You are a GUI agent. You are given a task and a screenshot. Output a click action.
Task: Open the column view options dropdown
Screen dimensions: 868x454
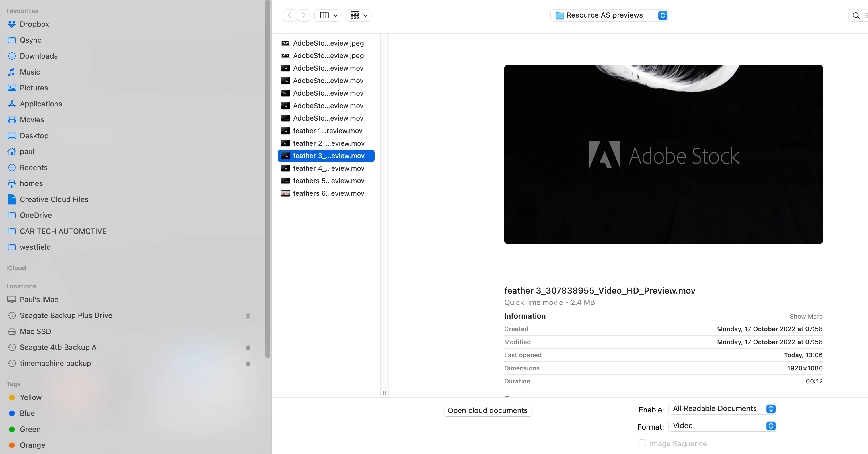(x=328, y=15)
